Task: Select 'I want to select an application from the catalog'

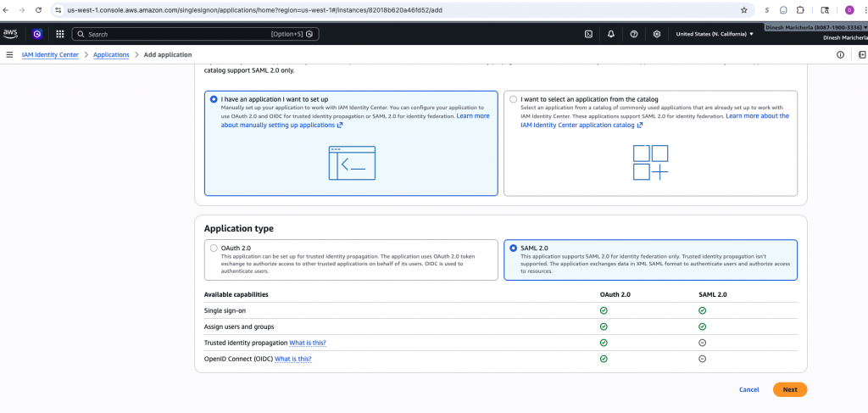Action: click(513, 99)
